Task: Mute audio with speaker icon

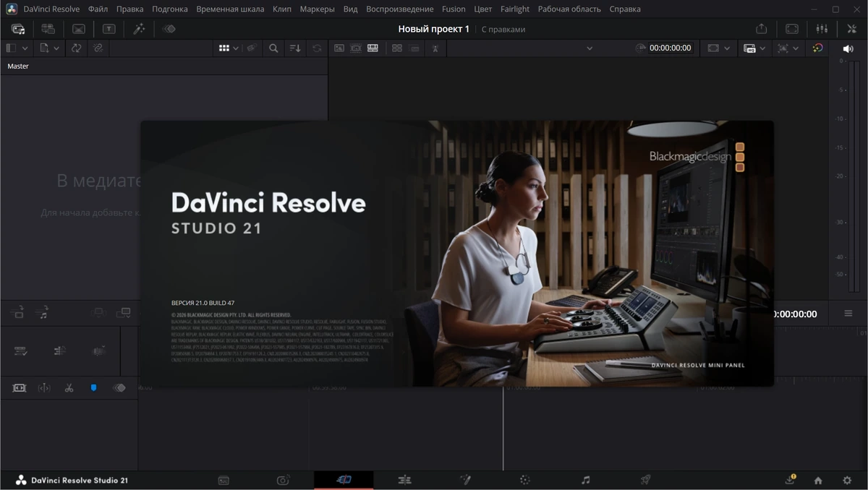Action: tap(848, 48)
